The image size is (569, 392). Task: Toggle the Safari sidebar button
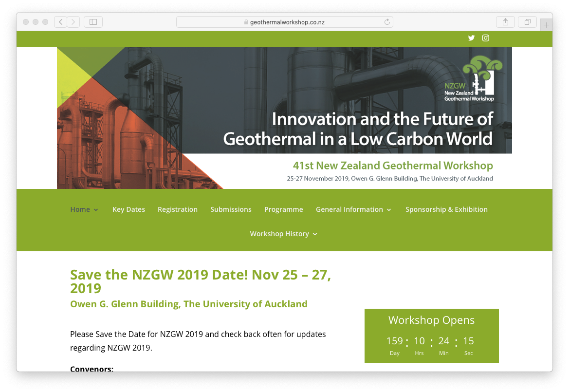coord(93,22)
